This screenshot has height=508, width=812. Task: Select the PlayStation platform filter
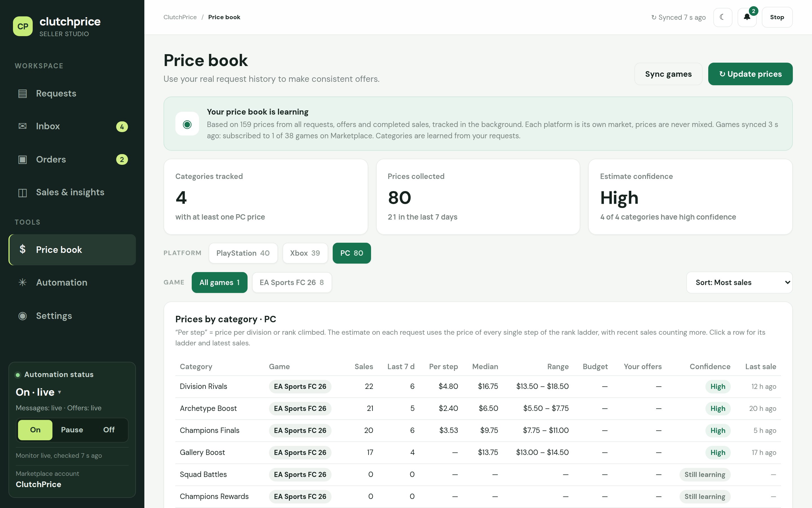(x=243, y=253)
